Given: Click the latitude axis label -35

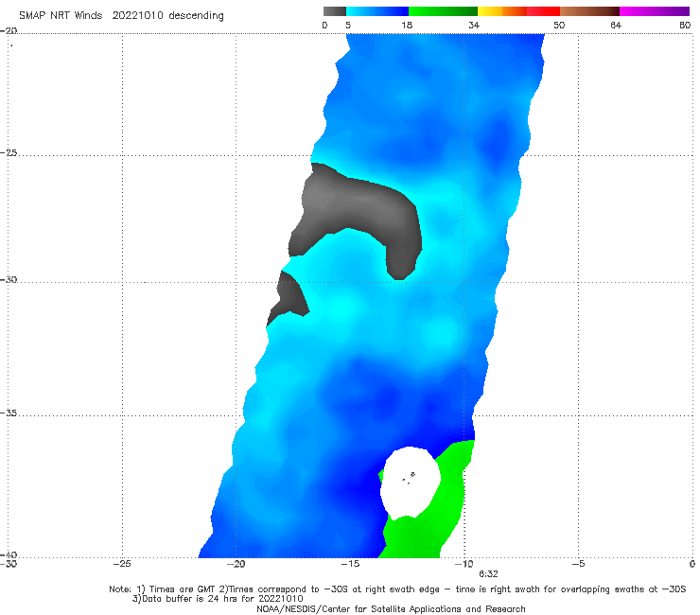Looking at the screenshot, I should (x=9, y=413).
